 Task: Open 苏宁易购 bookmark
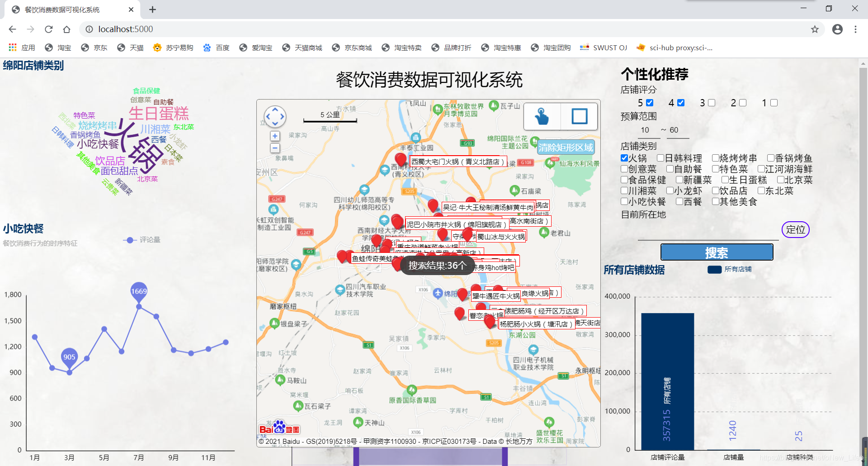click(x=173, y=48)
